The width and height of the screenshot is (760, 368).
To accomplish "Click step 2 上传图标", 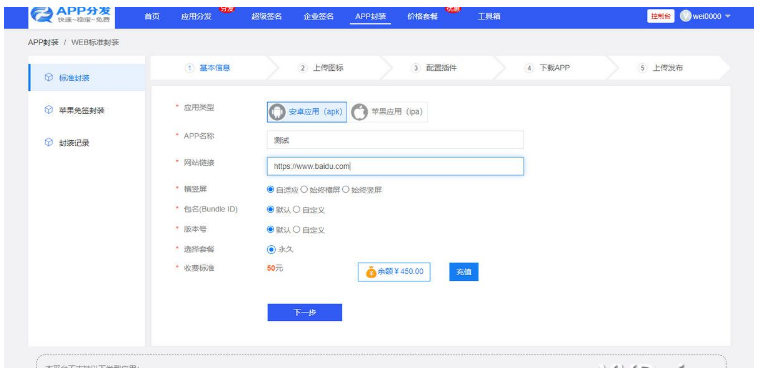I will (321, 68).
